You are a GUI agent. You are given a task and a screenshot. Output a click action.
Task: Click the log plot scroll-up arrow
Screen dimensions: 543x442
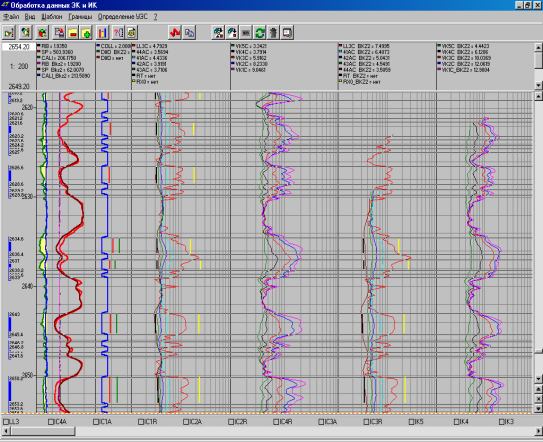(x=538, y=97)
